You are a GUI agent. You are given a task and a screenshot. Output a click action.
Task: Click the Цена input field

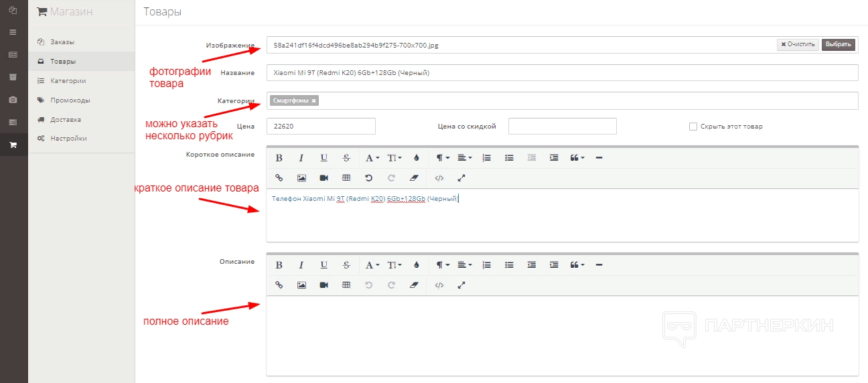pos(321,126)
